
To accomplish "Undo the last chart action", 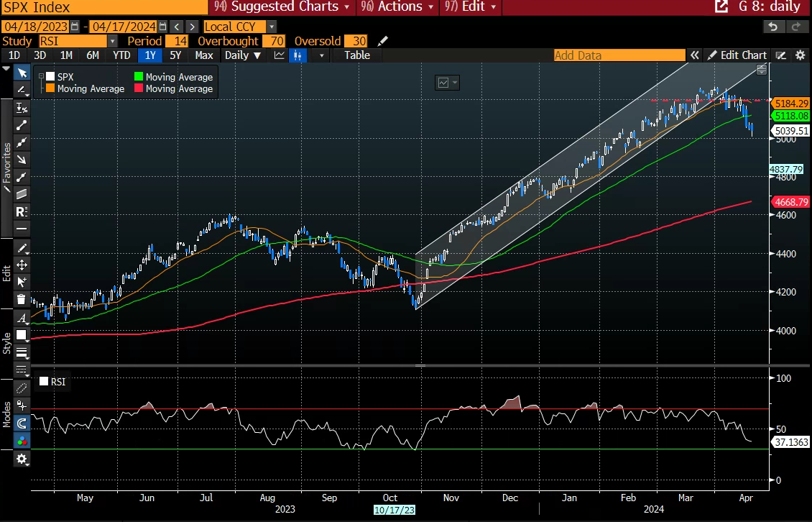I will [773, 27].
